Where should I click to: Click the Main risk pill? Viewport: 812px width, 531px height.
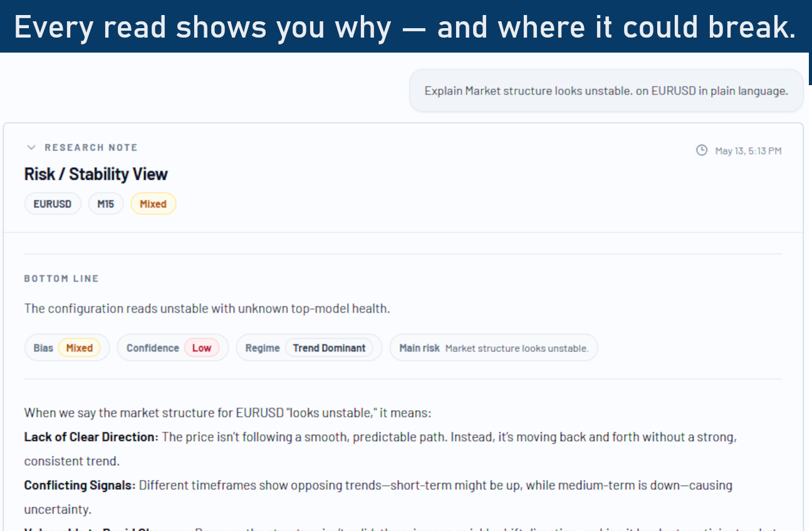click(494, 348)
